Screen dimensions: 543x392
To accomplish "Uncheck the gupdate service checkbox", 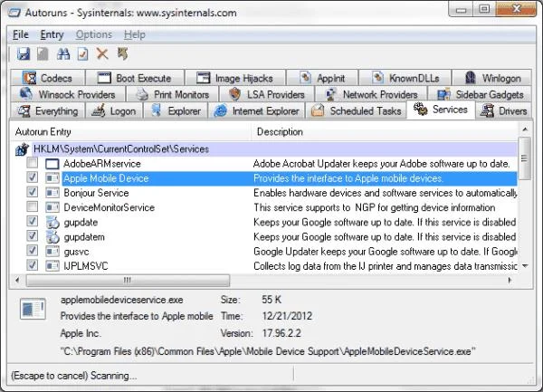I will coord(33,221).
